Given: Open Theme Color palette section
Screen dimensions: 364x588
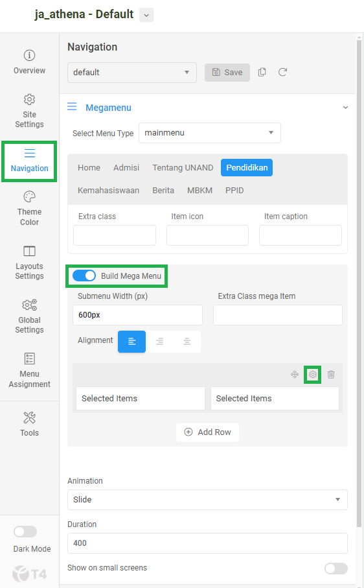Looking at the screenshot, I should point(29,209).
